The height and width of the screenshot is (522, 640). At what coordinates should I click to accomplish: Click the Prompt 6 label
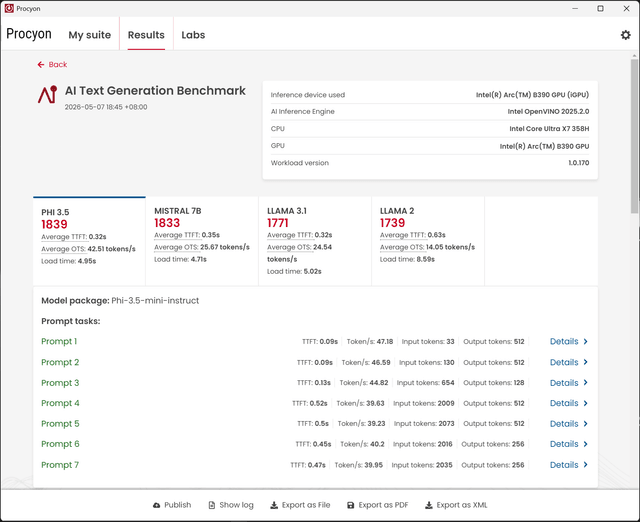pyautogui.click(x=60, y=444)
